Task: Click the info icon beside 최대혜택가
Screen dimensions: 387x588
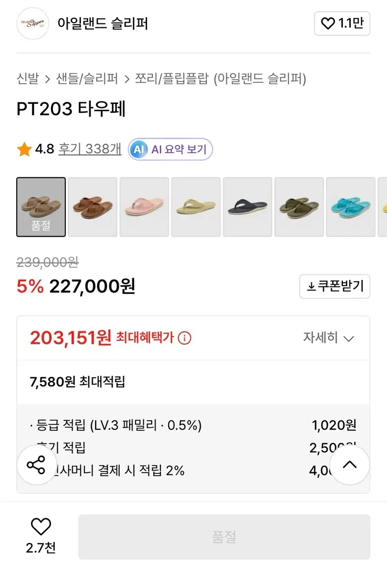Action: [x=184, y=338]
